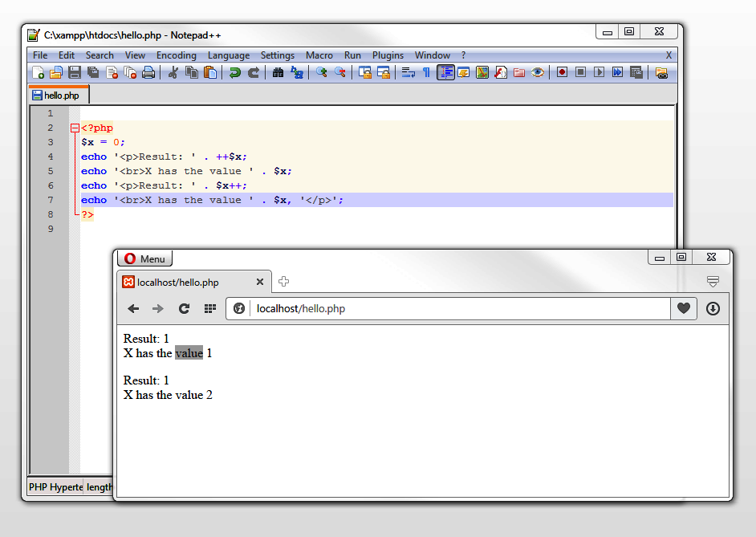Viewport: 756px width, 537px height.
Task: Open the Opera Menu dropdown
Action: 144,258
